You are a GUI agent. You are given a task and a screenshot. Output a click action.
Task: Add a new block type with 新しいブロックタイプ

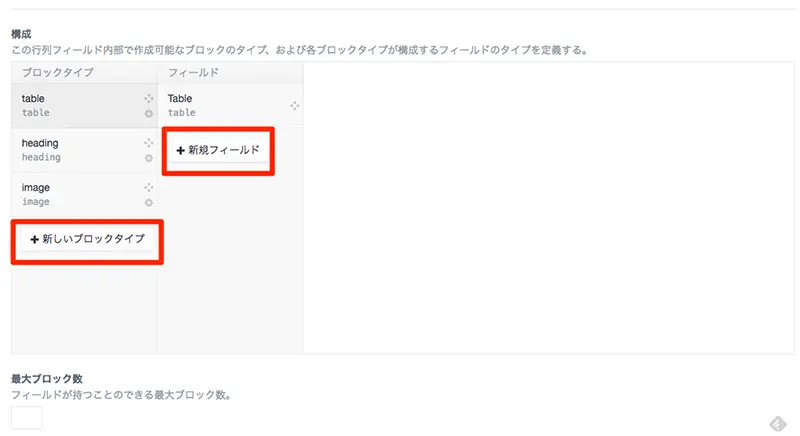87,239
